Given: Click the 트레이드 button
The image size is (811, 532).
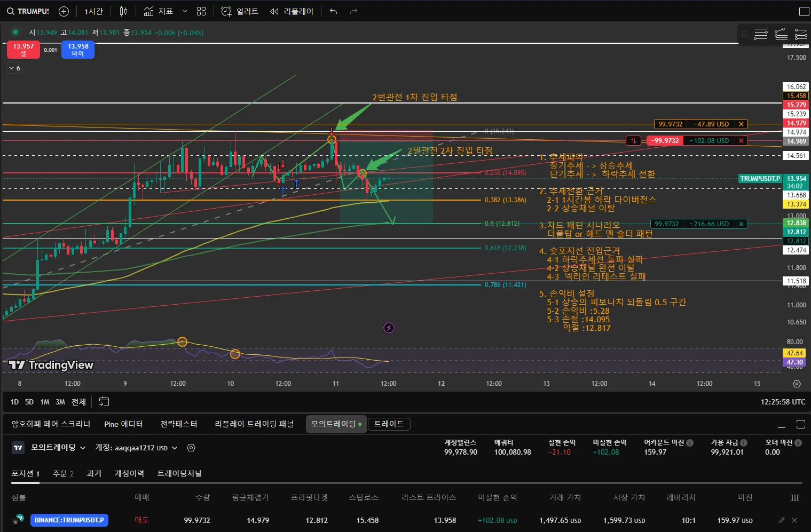Looking at the screenshot, I should (389, 424).
